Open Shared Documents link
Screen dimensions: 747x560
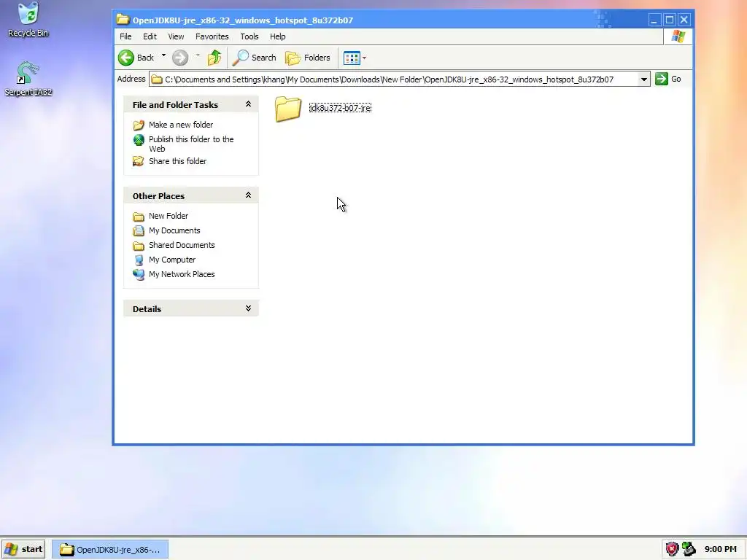point(182,245)
